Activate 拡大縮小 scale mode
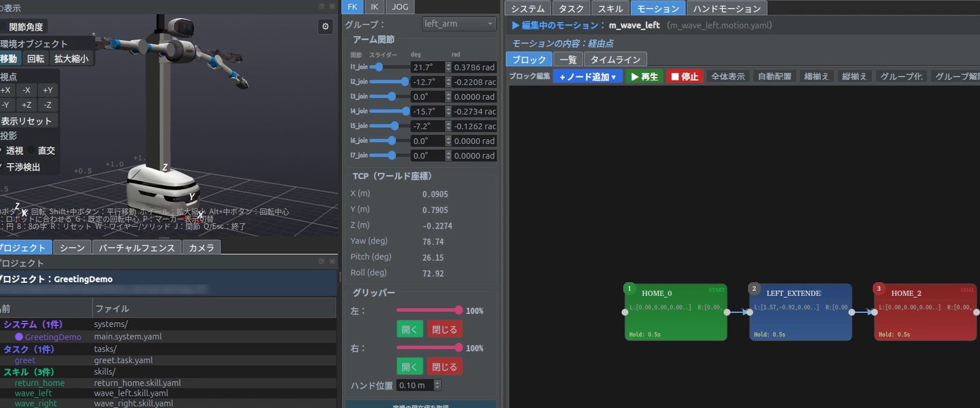This screenshot has height=408, width=980. pyautogui.click(x=71, y=58)
